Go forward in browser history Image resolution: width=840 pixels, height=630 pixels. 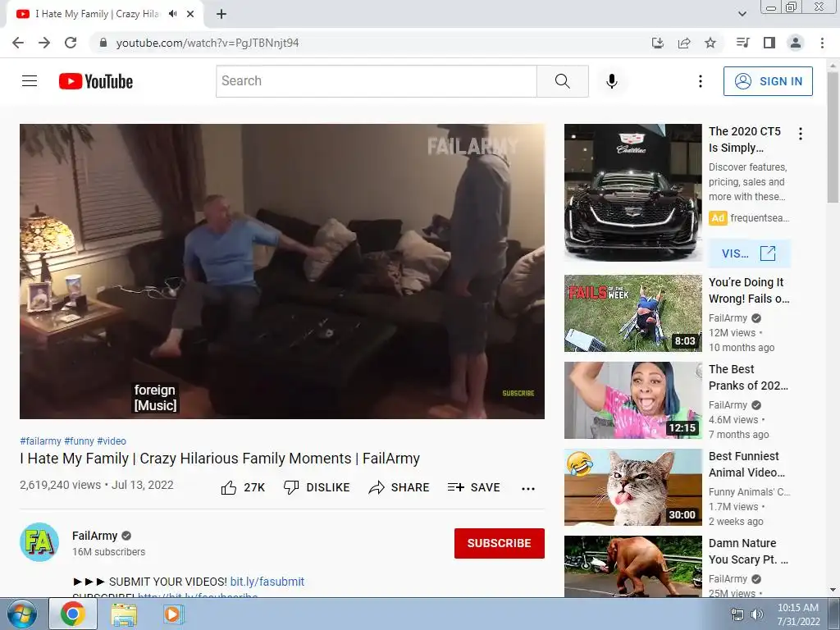(44, 43)
